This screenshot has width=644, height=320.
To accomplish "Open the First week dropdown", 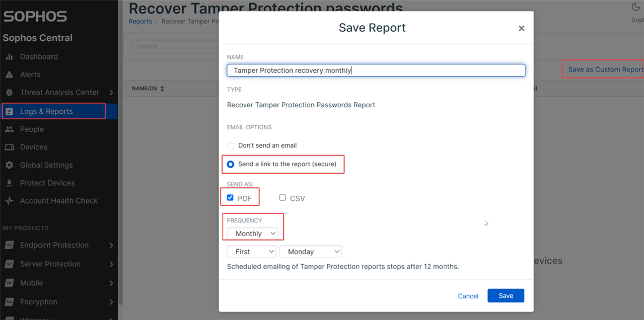I will [x=252, y=252].
